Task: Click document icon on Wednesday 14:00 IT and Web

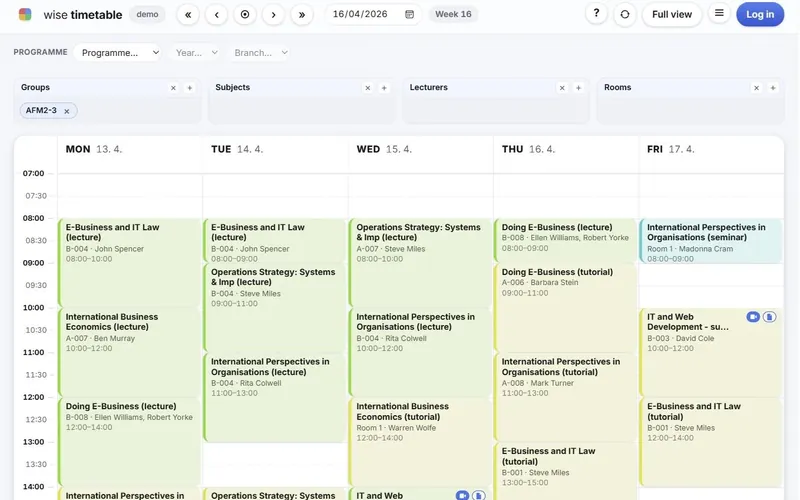Action: pos(479,495)
